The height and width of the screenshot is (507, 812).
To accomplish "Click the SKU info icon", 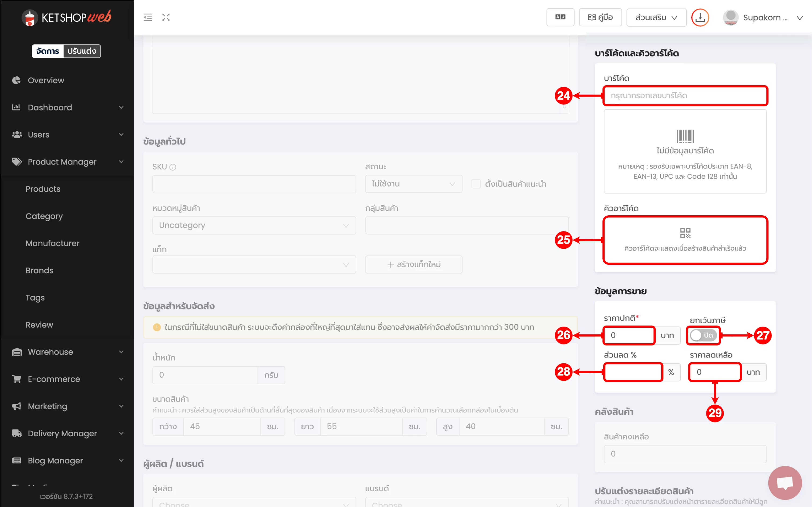I will (173, 167).
